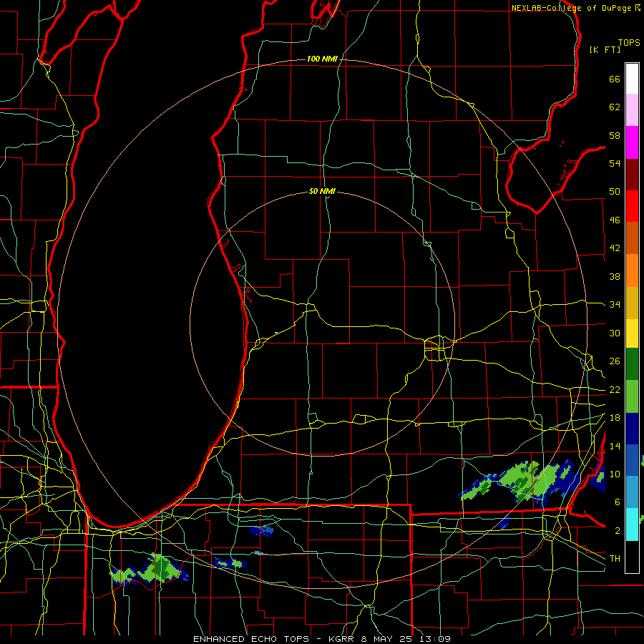Click the 6 value on the legend
Image resolution: width=644 pixels, height=644 pixels.
[617, 502]
